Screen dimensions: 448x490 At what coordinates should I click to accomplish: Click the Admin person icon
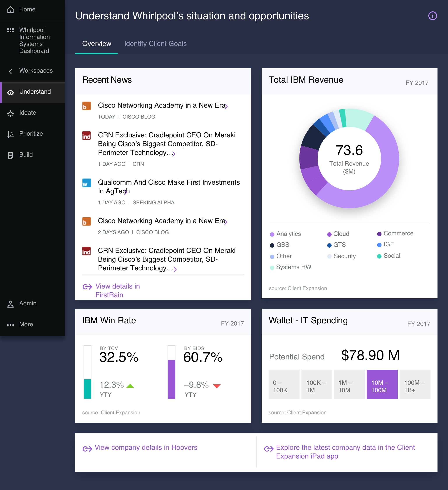[10, 304]
